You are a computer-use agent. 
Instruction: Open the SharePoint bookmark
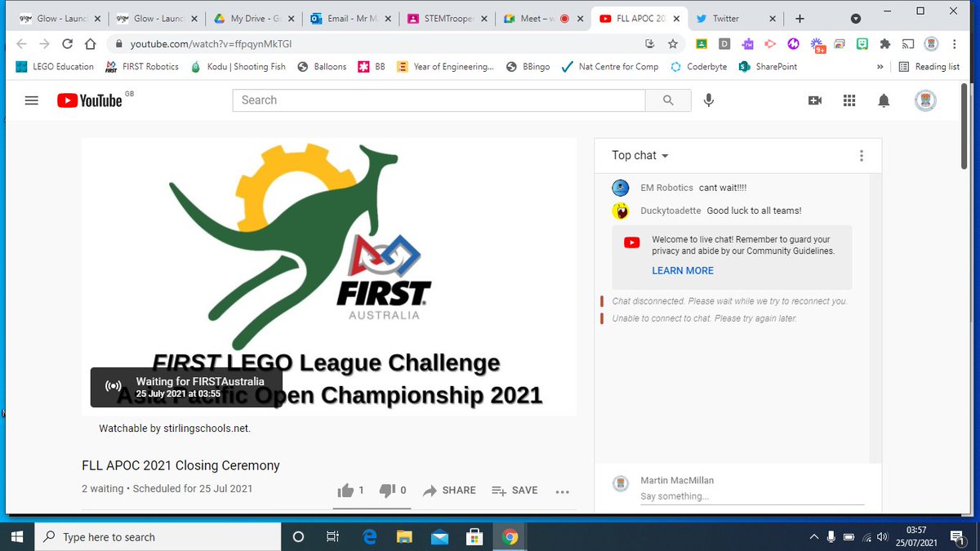[768, 67]
